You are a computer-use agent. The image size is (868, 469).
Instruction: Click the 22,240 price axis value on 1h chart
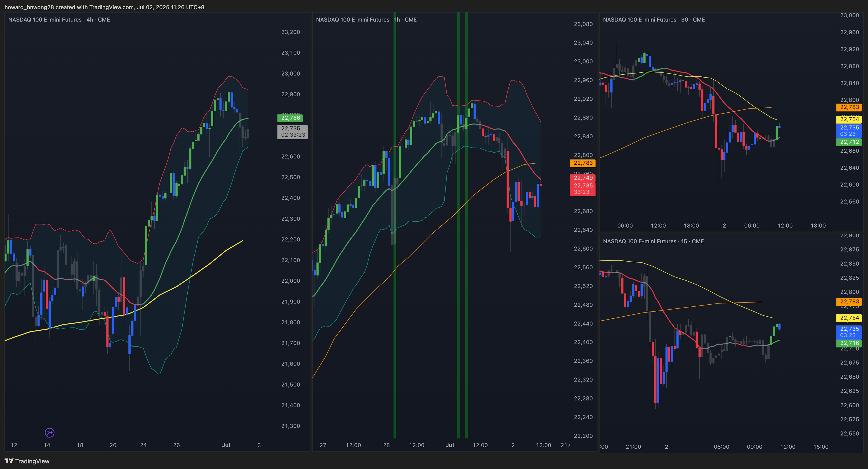click(583, 417)
